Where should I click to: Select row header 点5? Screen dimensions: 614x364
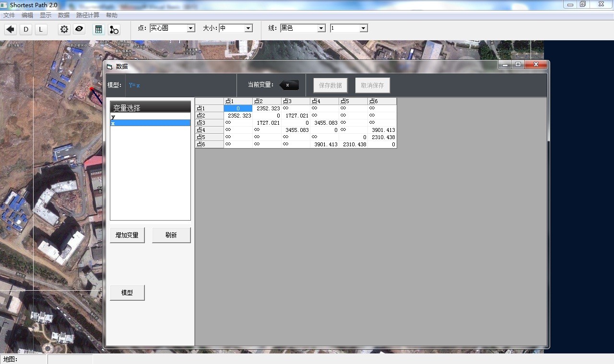point(210,137)
